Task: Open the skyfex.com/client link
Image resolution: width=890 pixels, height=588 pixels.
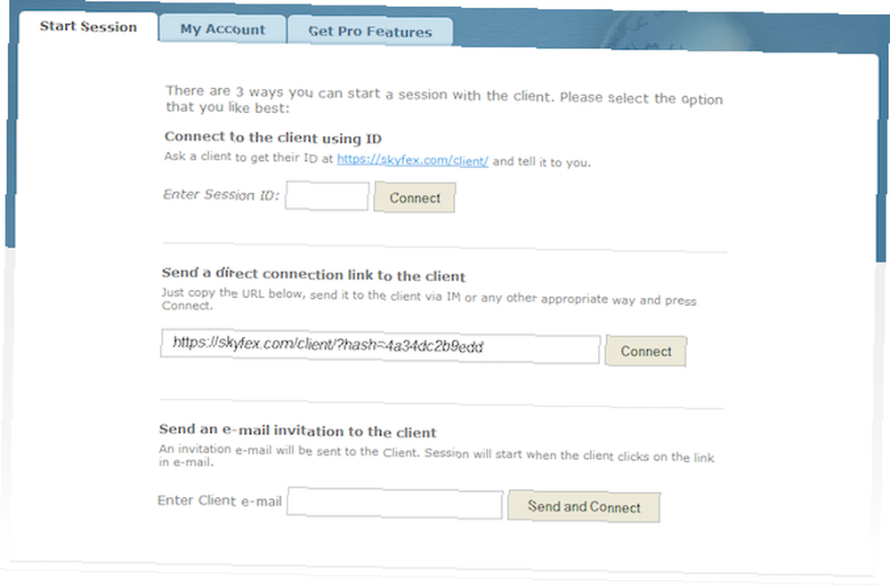Action: pos(413,160)
